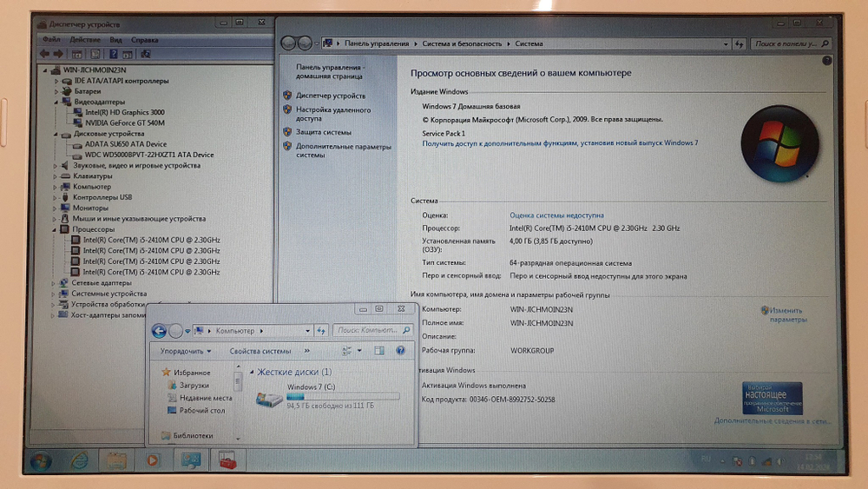Click Поиск field in Компьютер window
Image resolution: width=868 pixels, height=489 pixels.
click(x=372, y=331)
